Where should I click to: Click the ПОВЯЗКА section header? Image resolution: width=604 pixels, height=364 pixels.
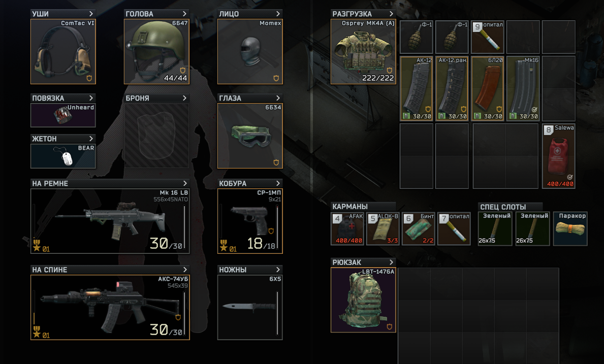click(63, 98)
